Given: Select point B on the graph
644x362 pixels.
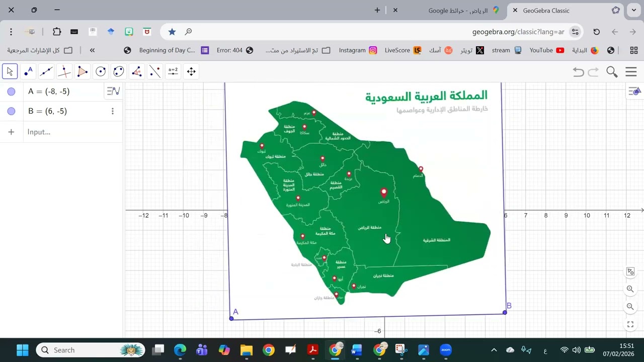Looking at the screenshot, I should tap(505, 313).
